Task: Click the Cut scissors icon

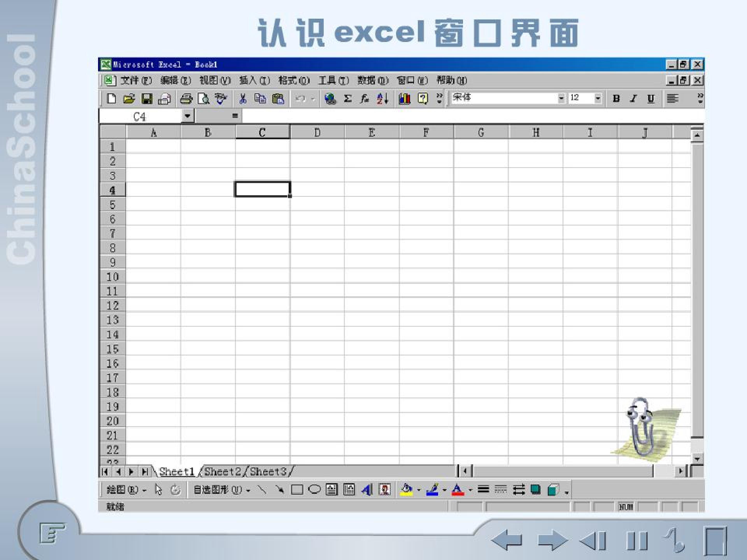Action: 243,99
